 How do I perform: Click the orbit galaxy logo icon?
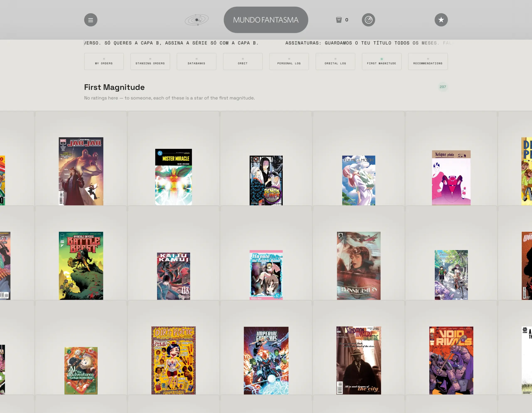click(x=197, y=20)
